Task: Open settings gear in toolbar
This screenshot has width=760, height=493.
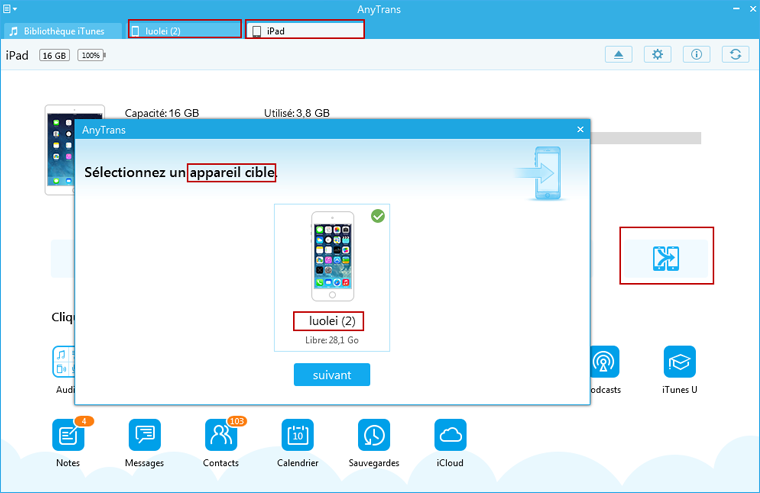Action: [x=657, y=55]
